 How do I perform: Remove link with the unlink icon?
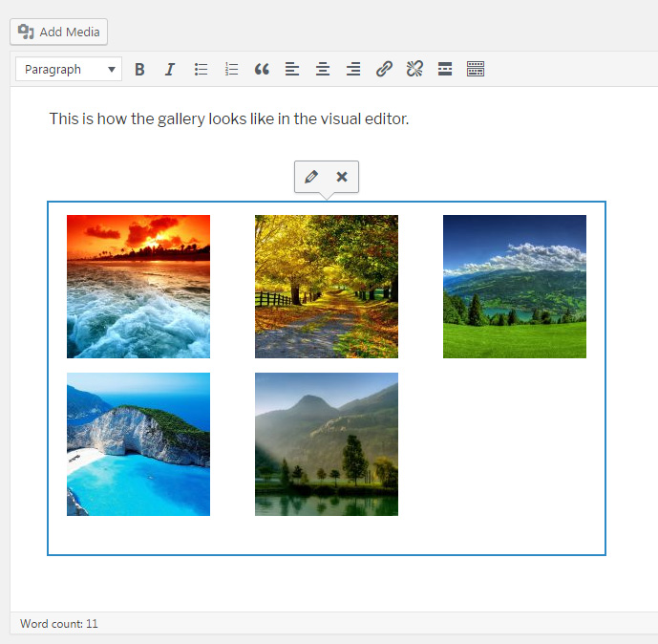click(414, 69)
